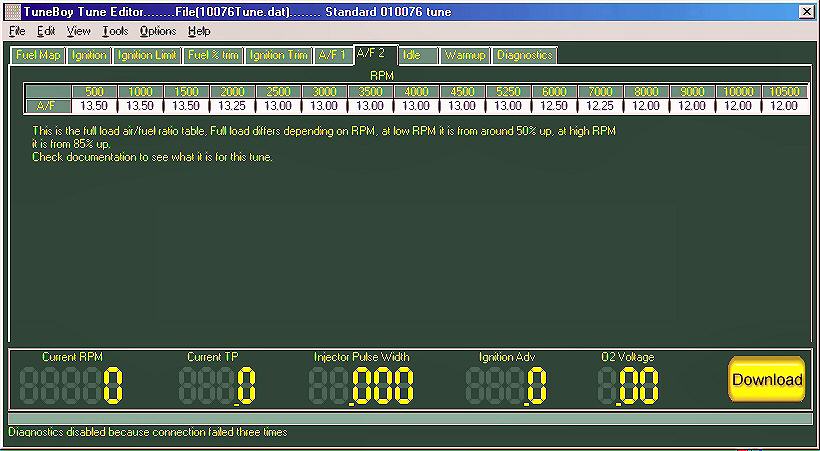Image resolution: width=820 pixels, height=451 pixels.
Task: Select A/F cell under 10500 RPM
Action: tap(784, 106)
